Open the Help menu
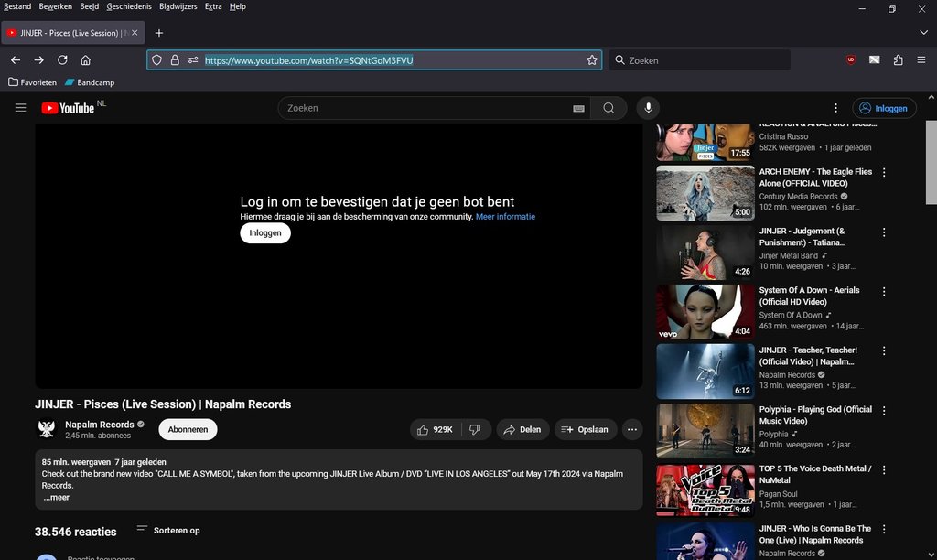This screenshot has height=560, width=937. (x=237, y=6)
